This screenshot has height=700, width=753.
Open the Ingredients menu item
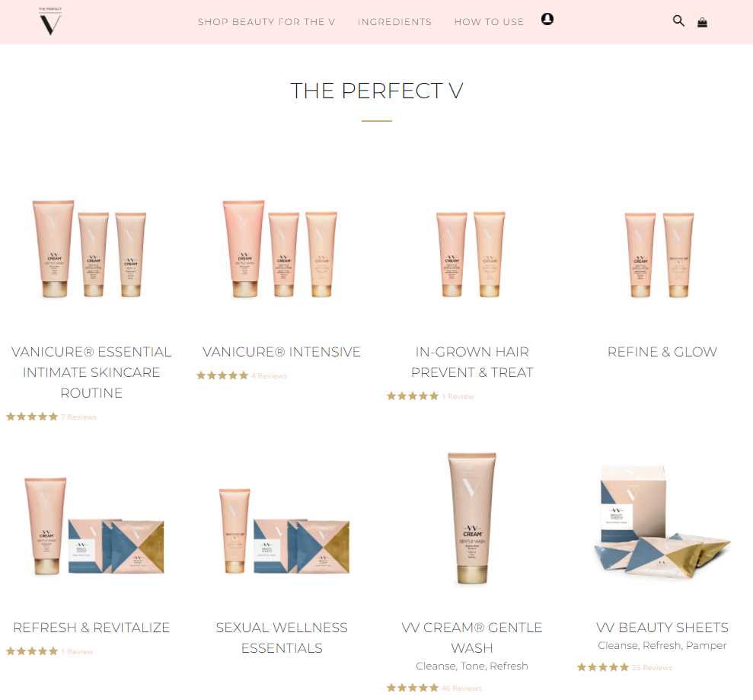click(x=394, y=22)
